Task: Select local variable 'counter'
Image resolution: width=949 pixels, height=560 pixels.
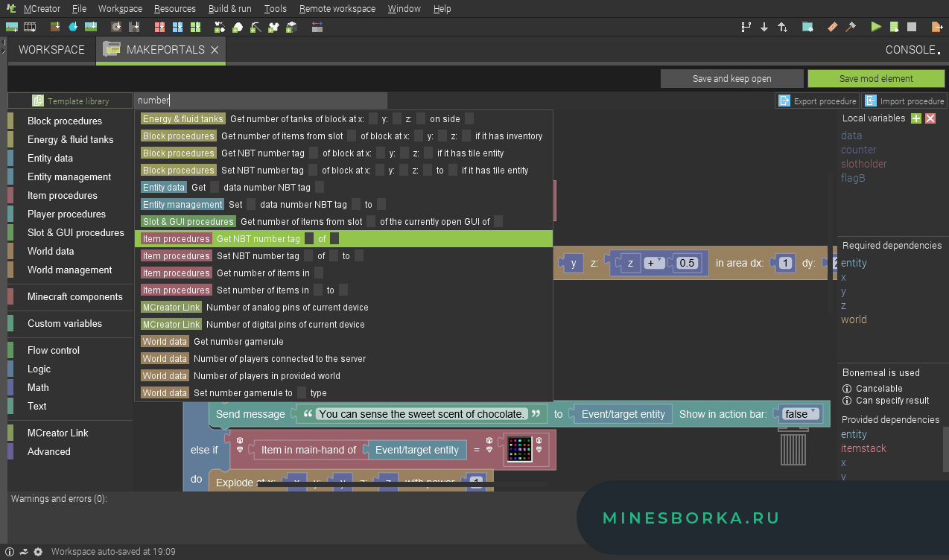Action: [859, 150]
